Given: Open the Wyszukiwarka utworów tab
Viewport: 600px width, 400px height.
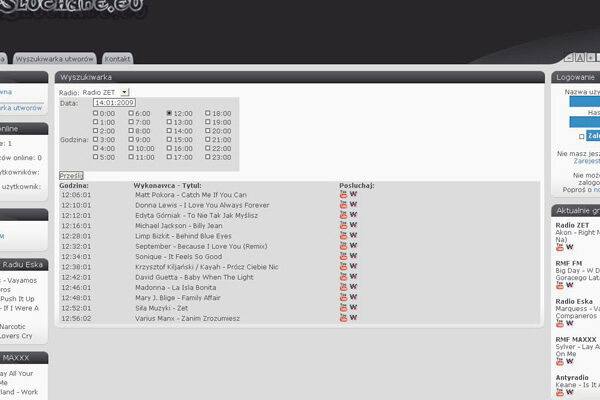Looking at the screenshot, I should pyautogui.click(x=56, y=58).
